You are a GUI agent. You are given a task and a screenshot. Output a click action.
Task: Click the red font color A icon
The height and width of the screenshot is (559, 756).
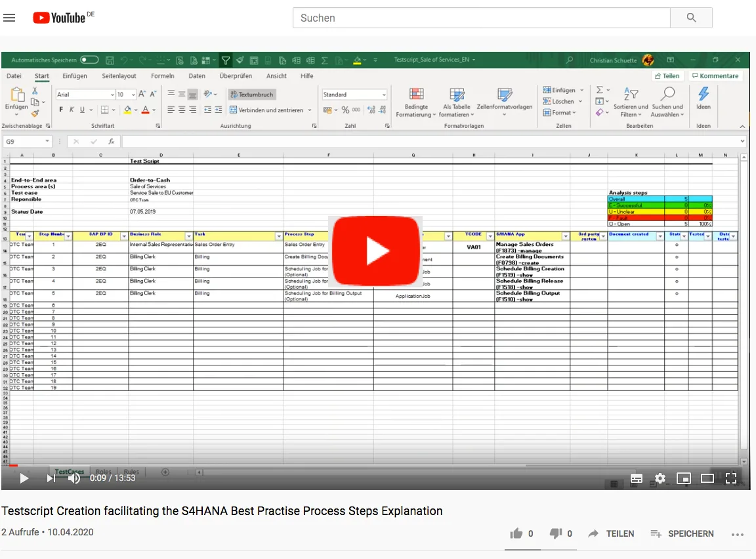coord(146,110)
